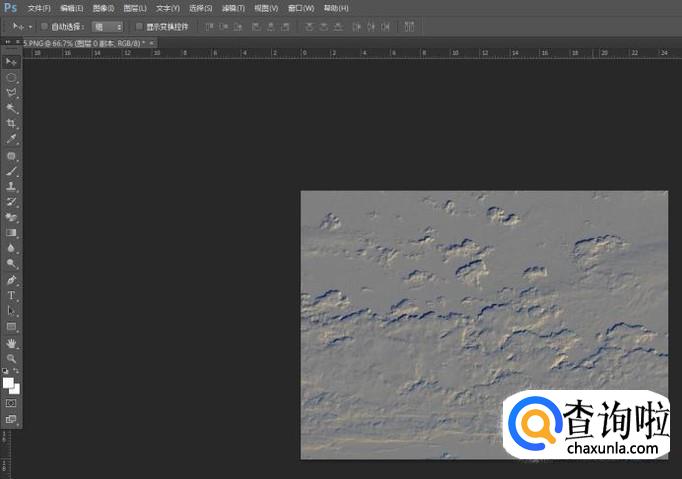Image resolution: width=682 pixels, height=479 pixels.
Task: Expand the Move tool preset picker arrow
Action: (x=30, y=26)
